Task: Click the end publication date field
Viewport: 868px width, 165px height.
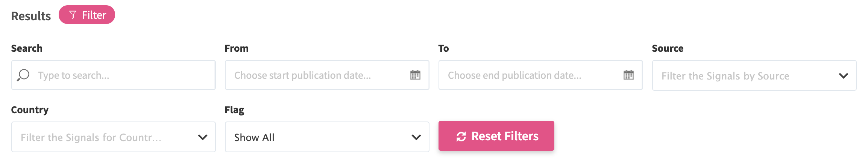Action: 527,75
